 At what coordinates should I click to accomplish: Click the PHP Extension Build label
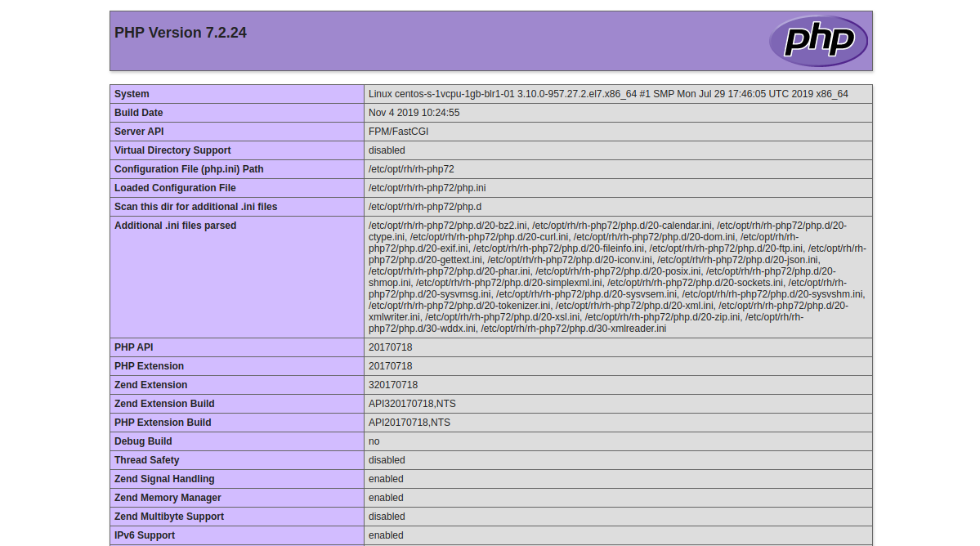163,423
